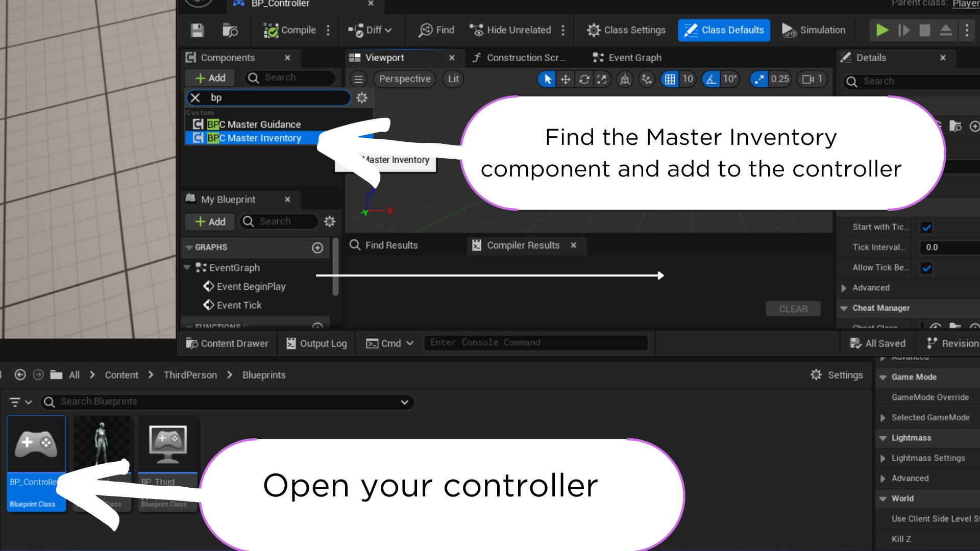
Task: Open Revision control menu
Action: tap(952, 343)
